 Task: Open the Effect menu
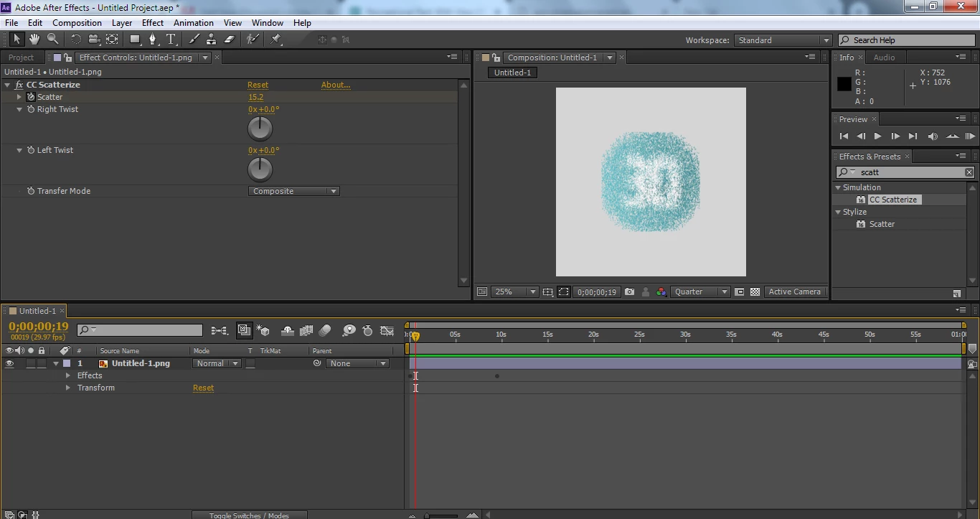click(153, 23)
